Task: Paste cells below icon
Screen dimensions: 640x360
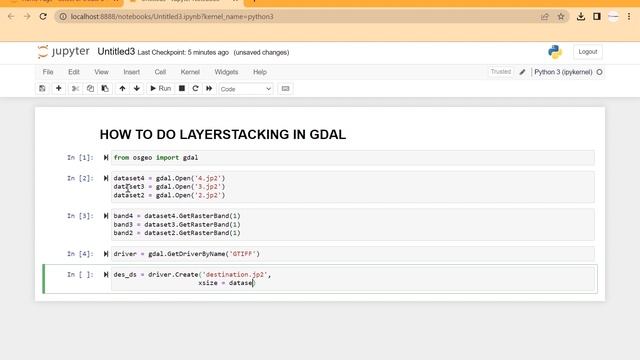Action: coord(105,89)
